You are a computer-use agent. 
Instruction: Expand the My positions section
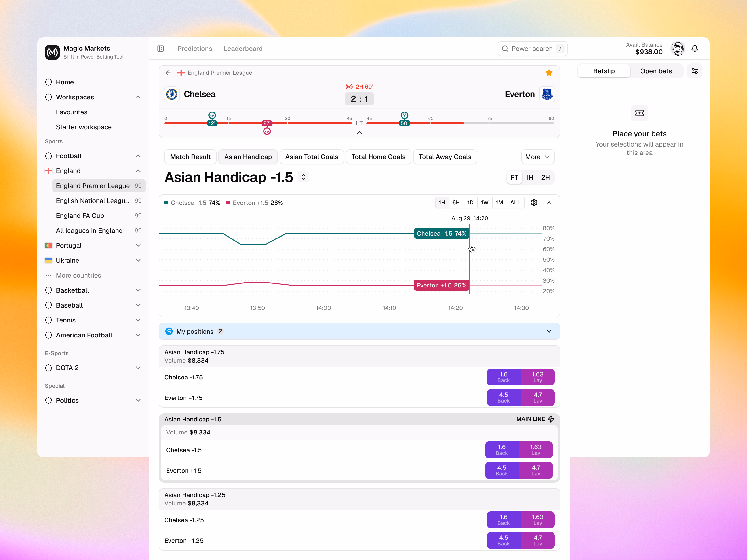[359, 332]
